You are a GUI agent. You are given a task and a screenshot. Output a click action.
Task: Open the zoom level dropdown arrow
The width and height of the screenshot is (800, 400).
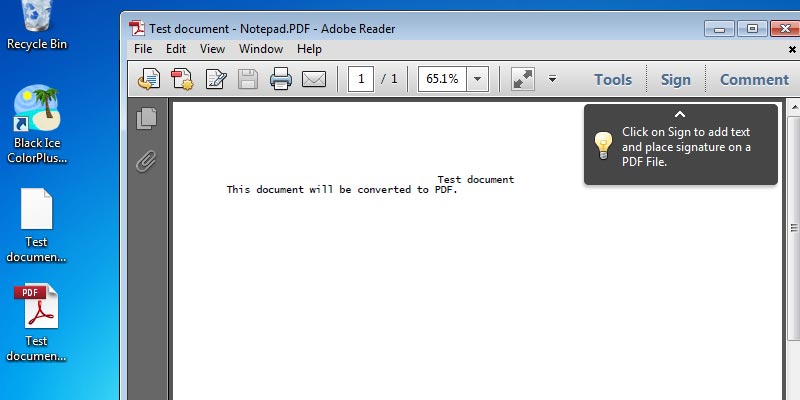477,79
